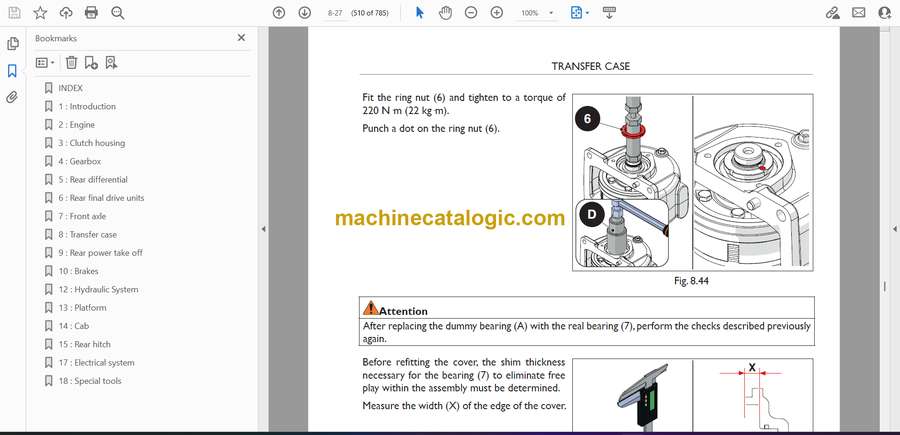Image resolution: width=900 pixels, height=435 pixels.
Task: Select the Hand pan tool
Action: tap(445, 13)
